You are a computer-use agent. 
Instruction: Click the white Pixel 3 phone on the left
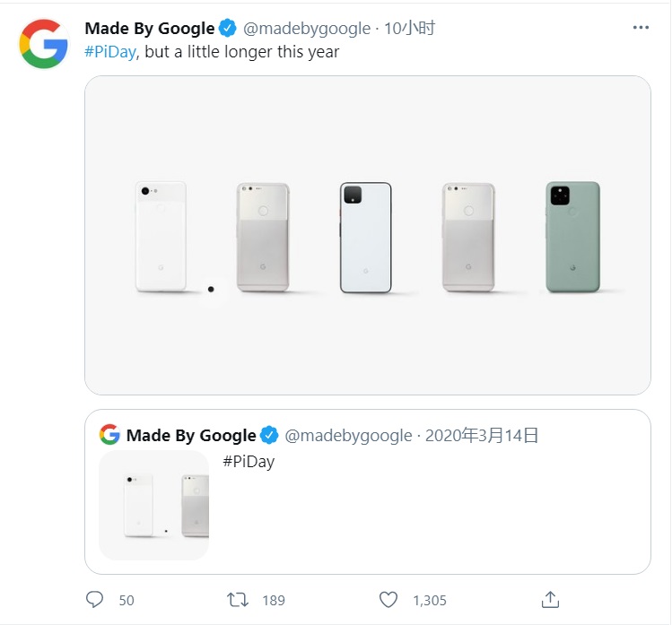pos(161,237)
